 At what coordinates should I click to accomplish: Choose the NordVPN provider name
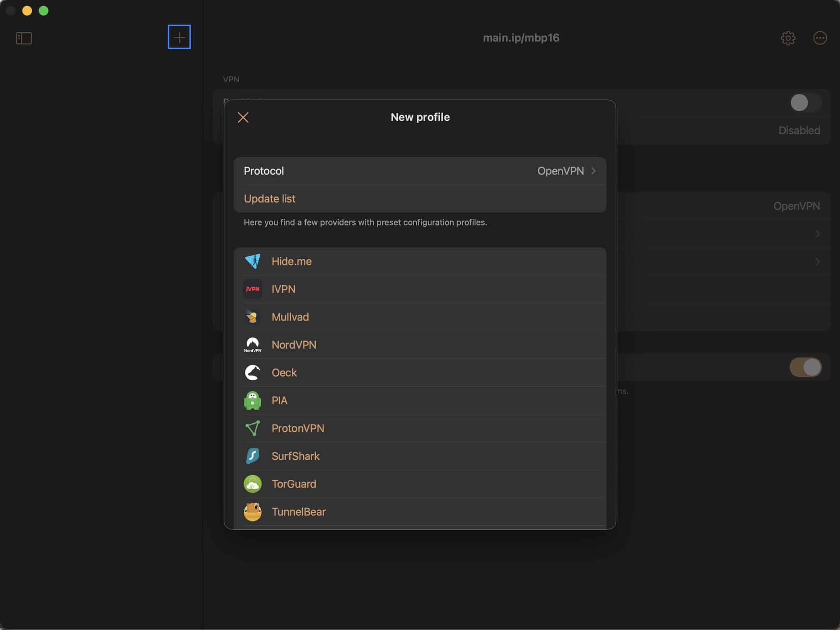click(294, 345)
